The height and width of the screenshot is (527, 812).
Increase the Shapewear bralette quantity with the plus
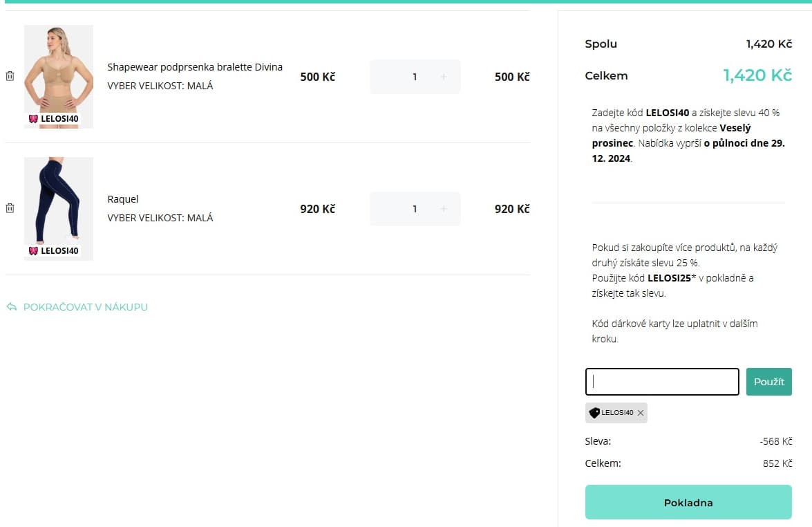[444, 77]
